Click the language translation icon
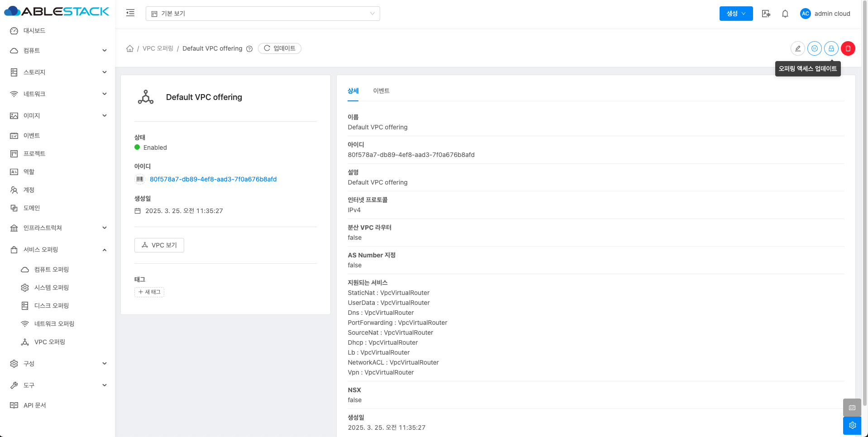 tap(766, 14)
